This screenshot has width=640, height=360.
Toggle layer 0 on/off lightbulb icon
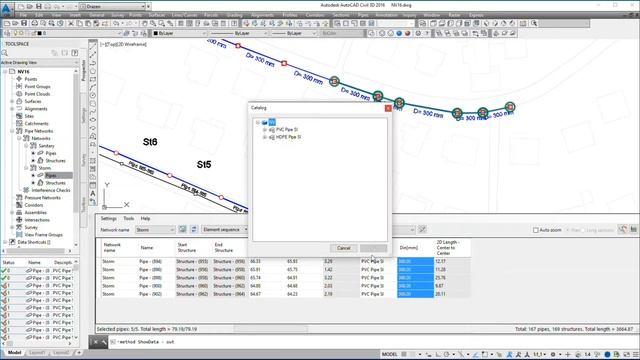[16, 33]
